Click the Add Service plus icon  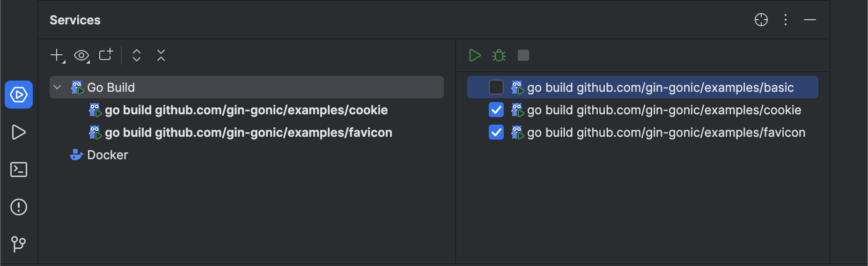[57, 55]
